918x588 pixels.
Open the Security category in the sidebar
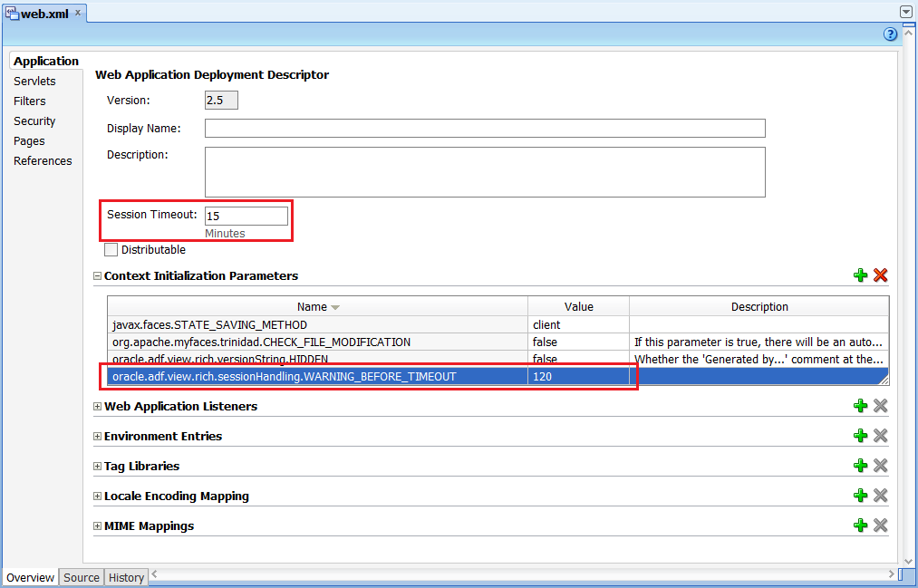(x=34, y=120)
